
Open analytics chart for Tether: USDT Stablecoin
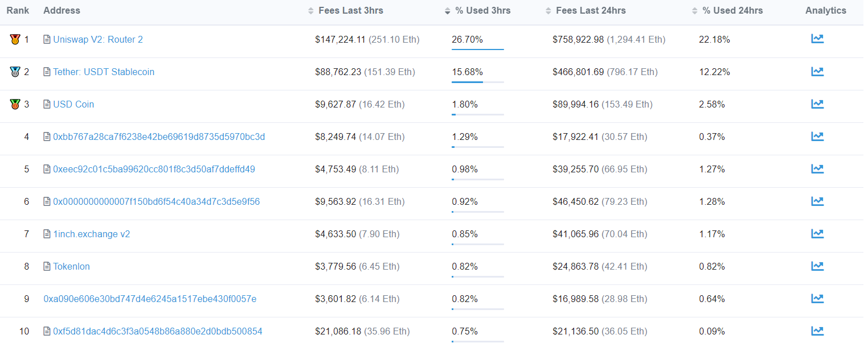pos(817,71)
